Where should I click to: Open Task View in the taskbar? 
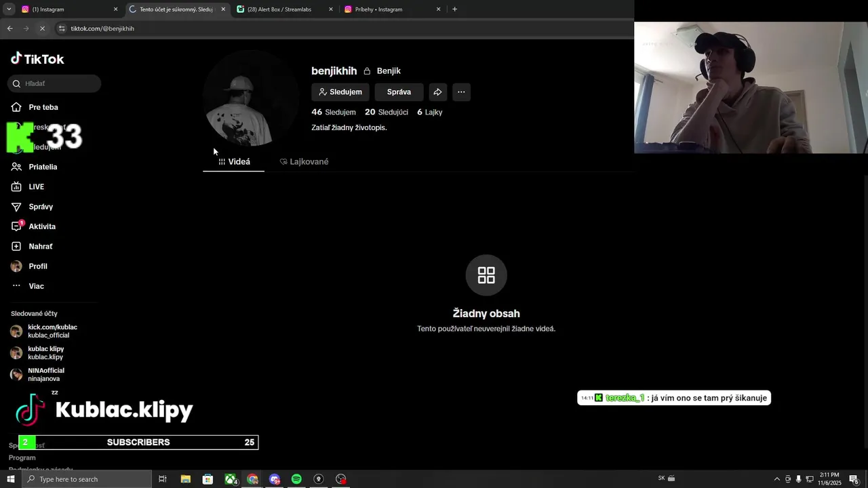point(163,479)
